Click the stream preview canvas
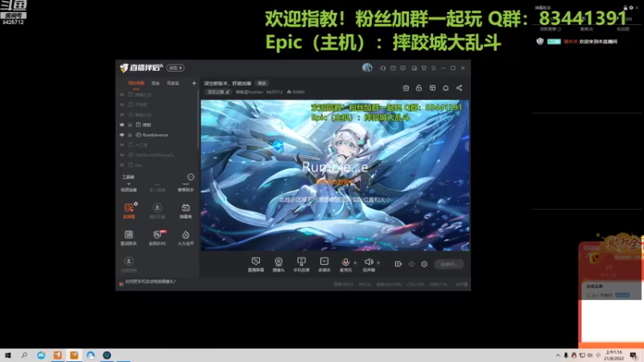 click(335, 175)
